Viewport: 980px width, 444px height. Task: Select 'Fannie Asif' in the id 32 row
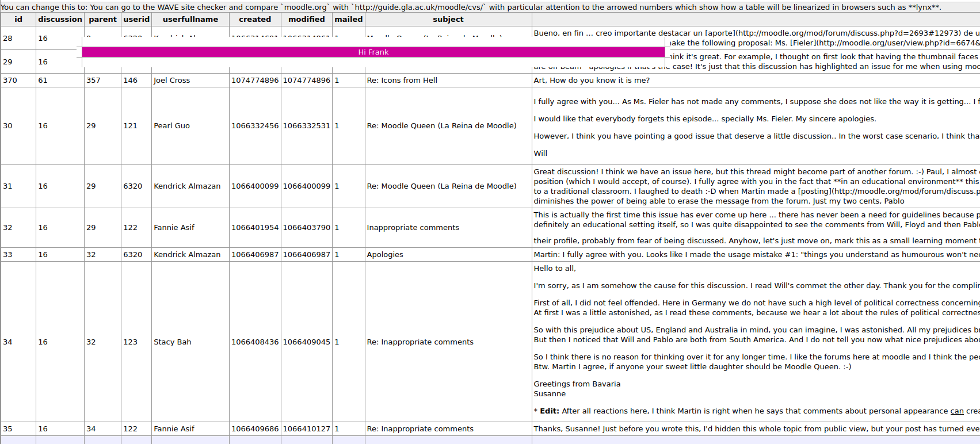[174, 227]
